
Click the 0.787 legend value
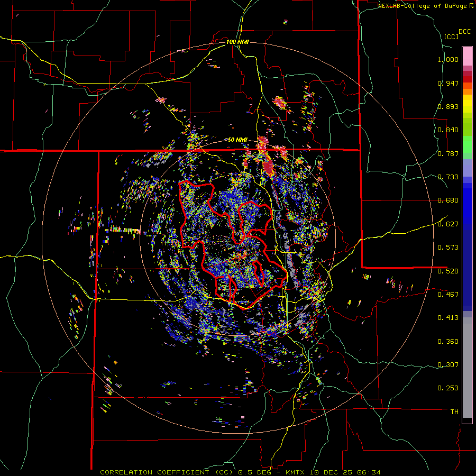click(448, 153)
